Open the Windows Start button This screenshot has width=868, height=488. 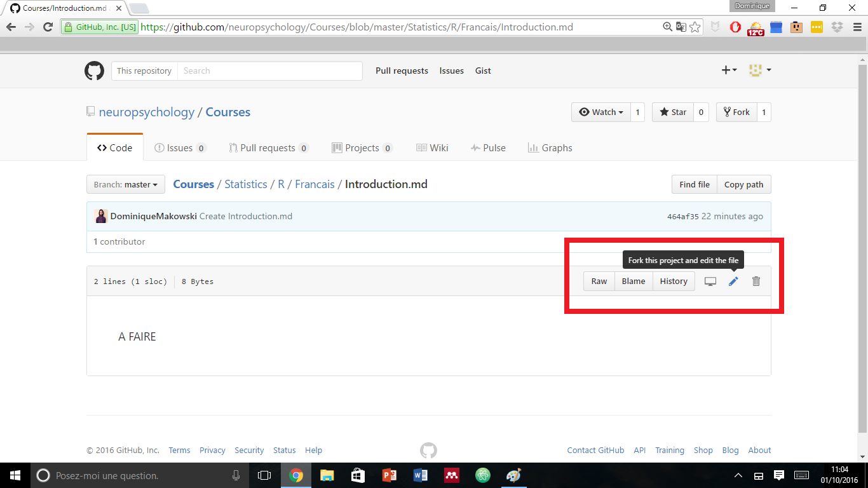15,475
